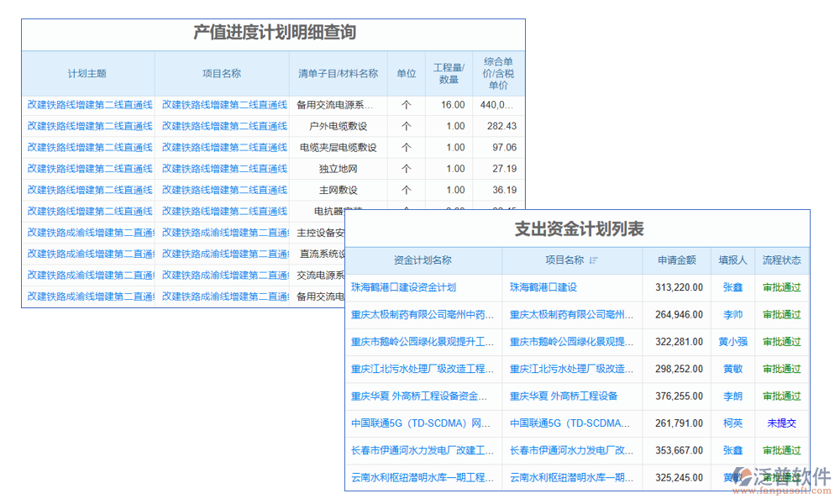Open 审批通过 status for 珠海鹤港口建设资金计划
Image resolution: width=840 pixels, height=504 pixels.
[782, 286]
